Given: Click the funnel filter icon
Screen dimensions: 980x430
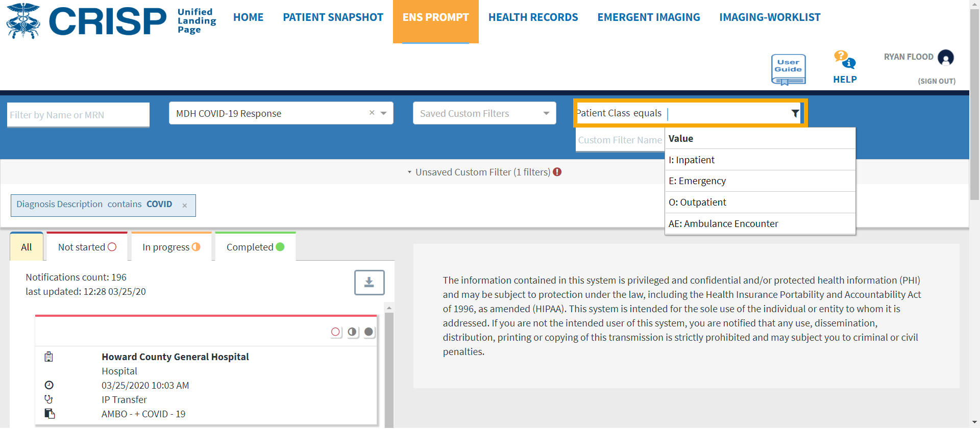Looking at the screenshot, I should pyautogui.click(x=795, y=113).
